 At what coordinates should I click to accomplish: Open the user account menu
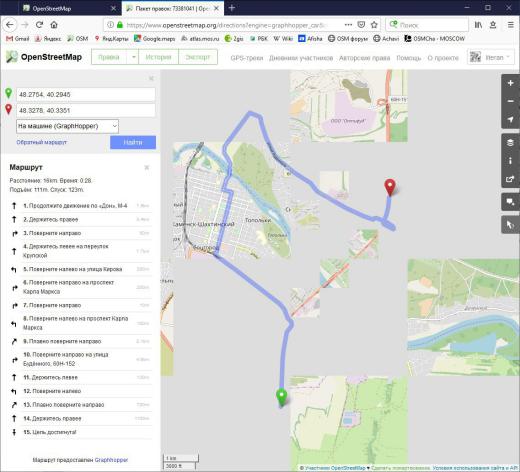[491, 57]
